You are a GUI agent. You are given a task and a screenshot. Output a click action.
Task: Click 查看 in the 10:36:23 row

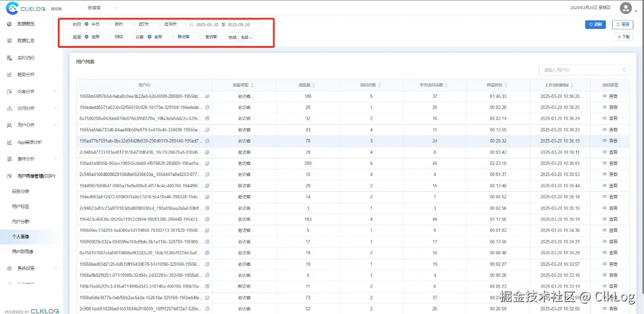point(613,130)
